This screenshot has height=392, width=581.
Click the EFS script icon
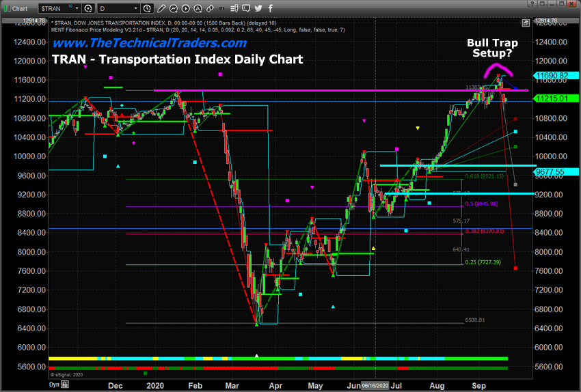[222, 8]
